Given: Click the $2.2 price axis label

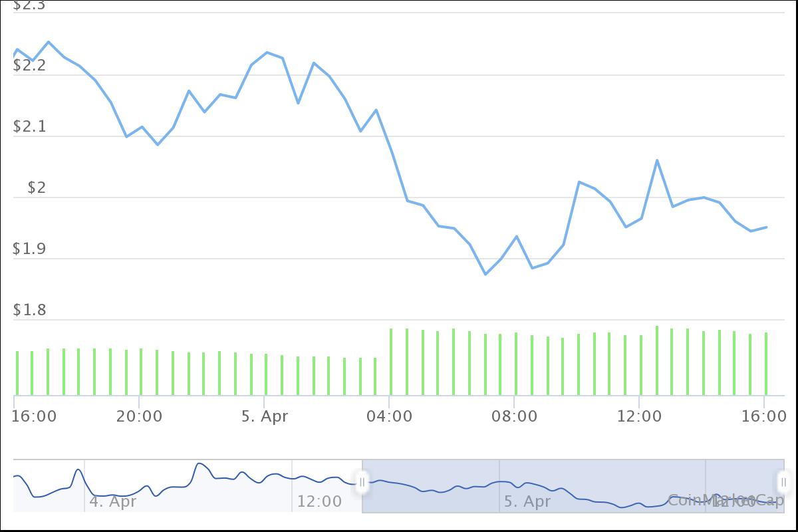Looking at the screenshot, I should click(29, 65).
